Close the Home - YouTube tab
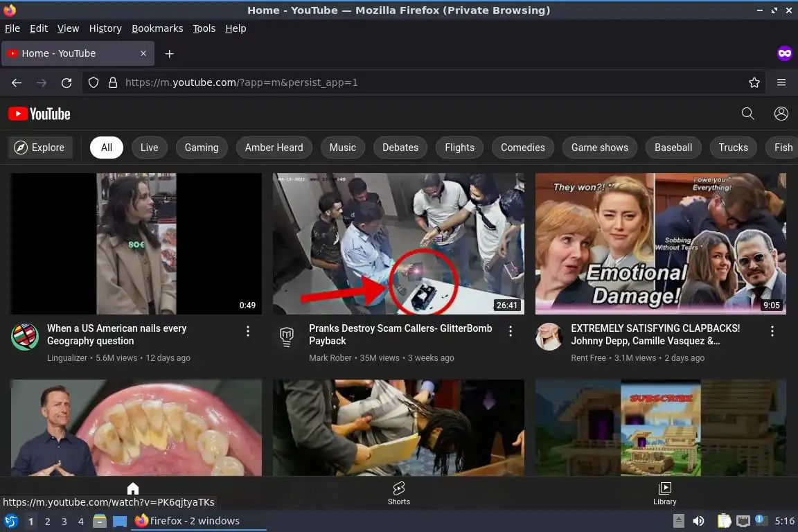 (x=143, y=53)
